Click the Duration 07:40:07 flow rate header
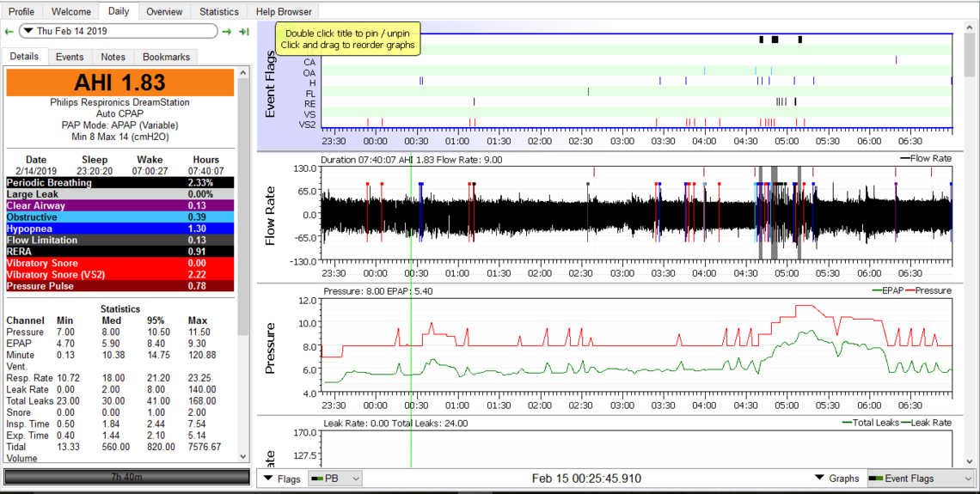 point(411,160)
